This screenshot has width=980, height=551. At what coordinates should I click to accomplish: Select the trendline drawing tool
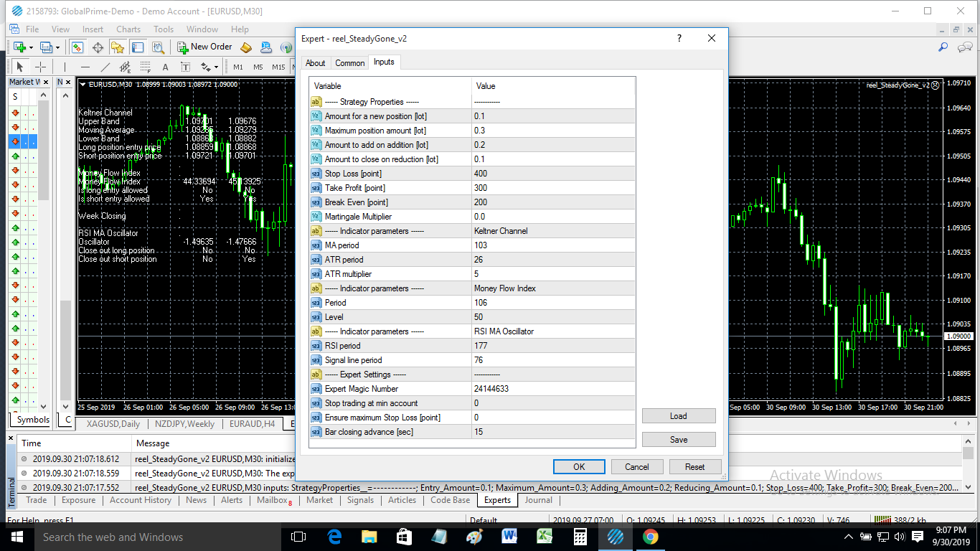[105, 67]
